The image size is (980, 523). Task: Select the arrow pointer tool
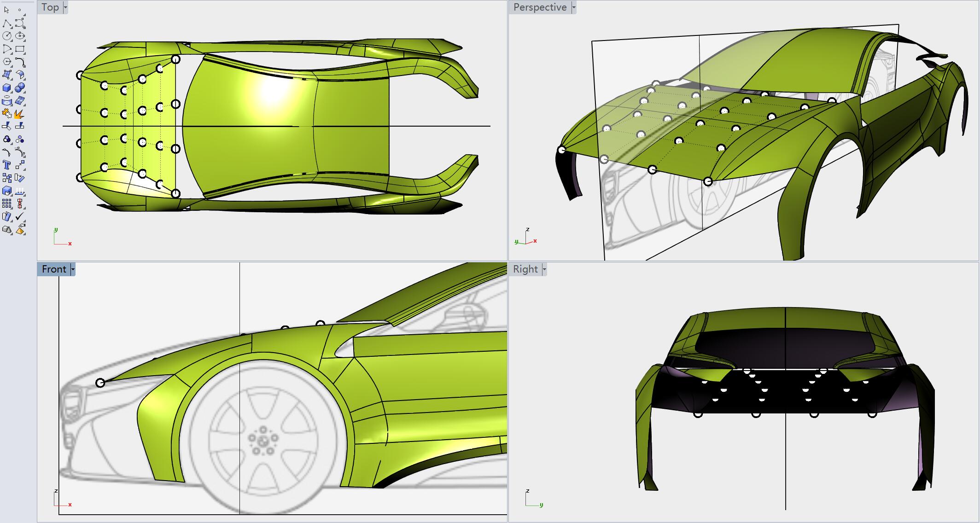pos(6,9)
